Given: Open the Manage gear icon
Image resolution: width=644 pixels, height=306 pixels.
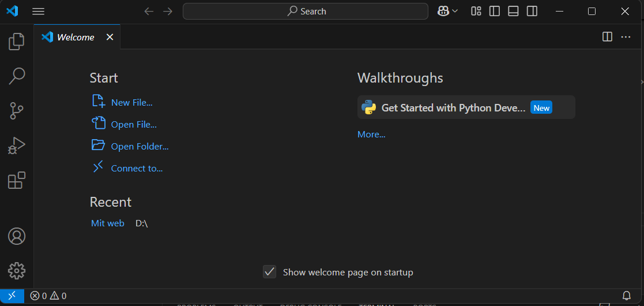Looking at the screenshot, I should click(x=17, y=270).
